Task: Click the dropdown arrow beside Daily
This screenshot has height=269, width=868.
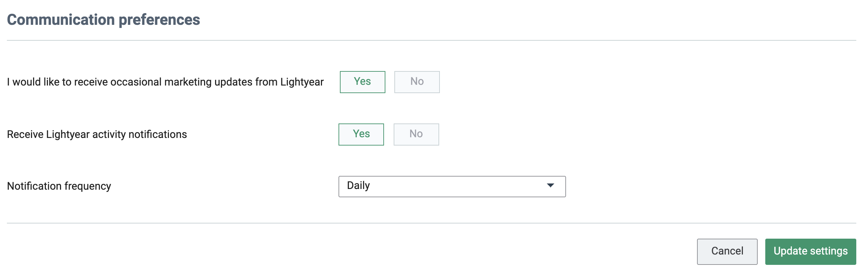Action: coord(550,186)
